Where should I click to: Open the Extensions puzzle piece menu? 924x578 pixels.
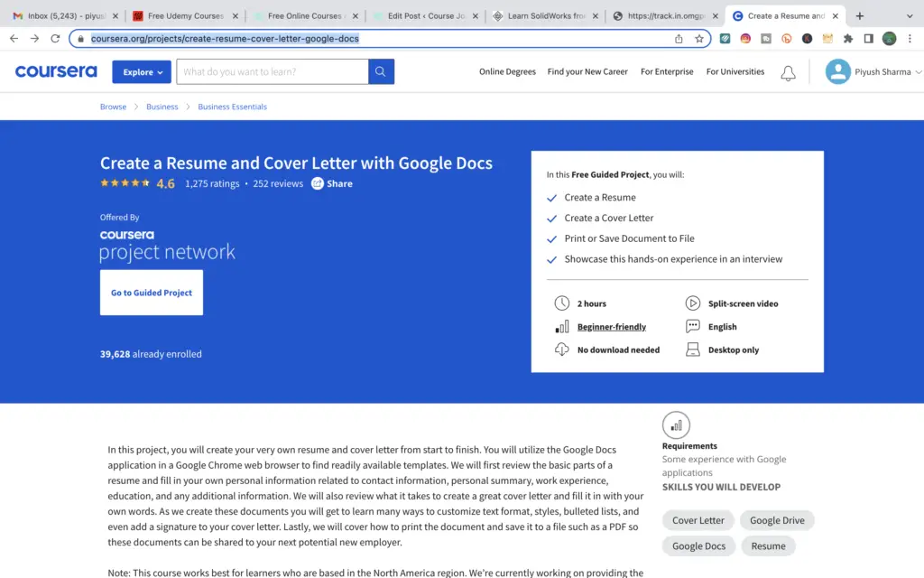848,38
